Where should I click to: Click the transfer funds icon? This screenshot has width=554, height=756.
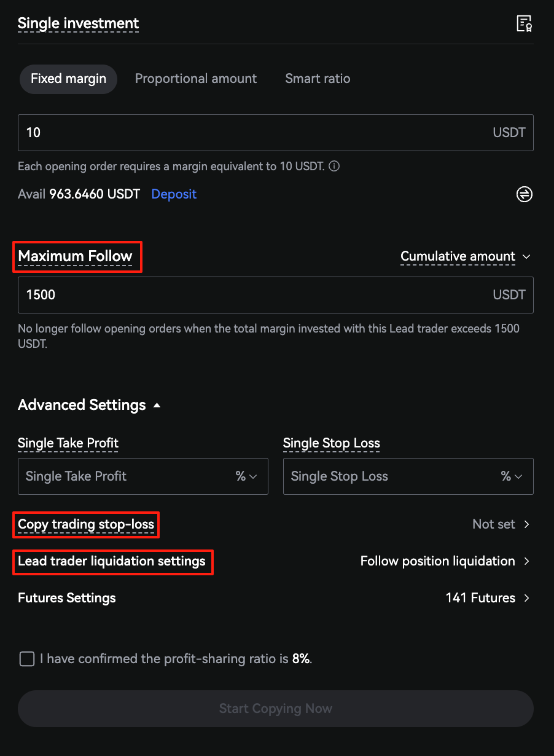[524, 195]
